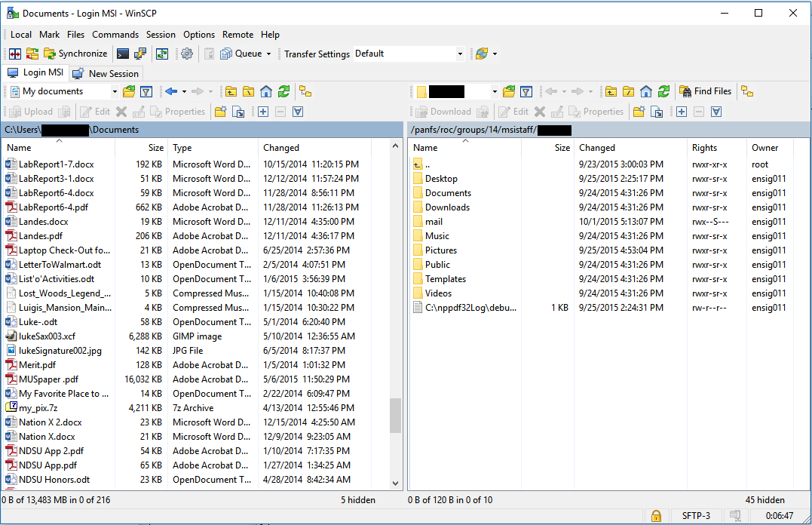Select all files in local panel

263,112
